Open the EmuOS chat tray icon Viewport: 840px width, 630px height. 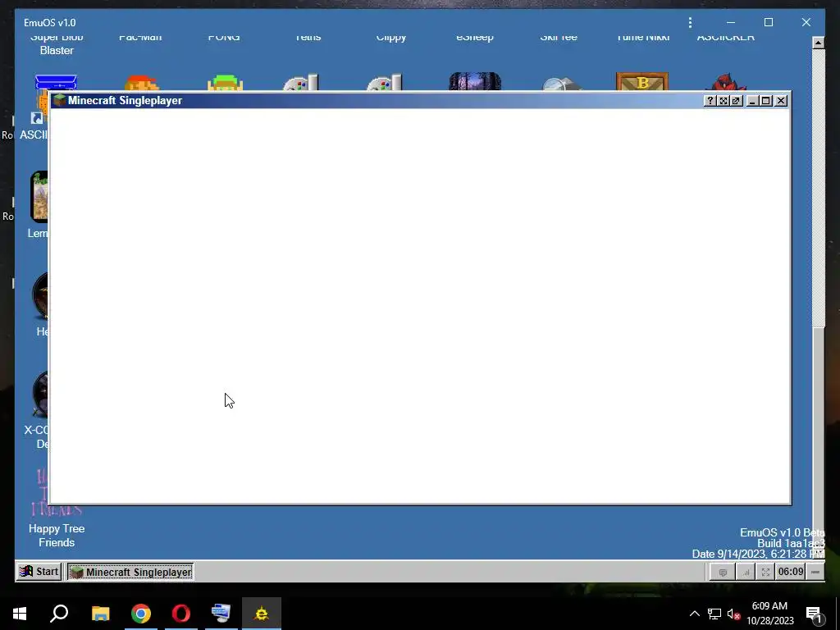click(723, 572)
